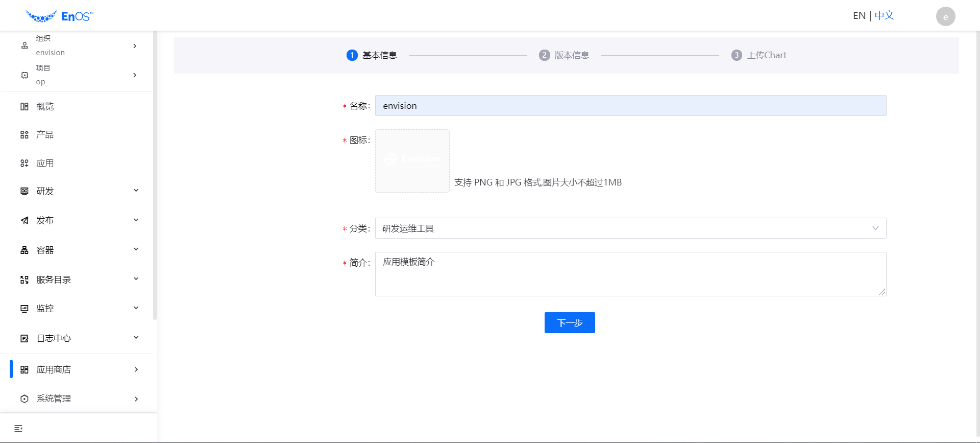Click the organization person icon
This screenshot has width=980, height=443.
click(24, 45)
